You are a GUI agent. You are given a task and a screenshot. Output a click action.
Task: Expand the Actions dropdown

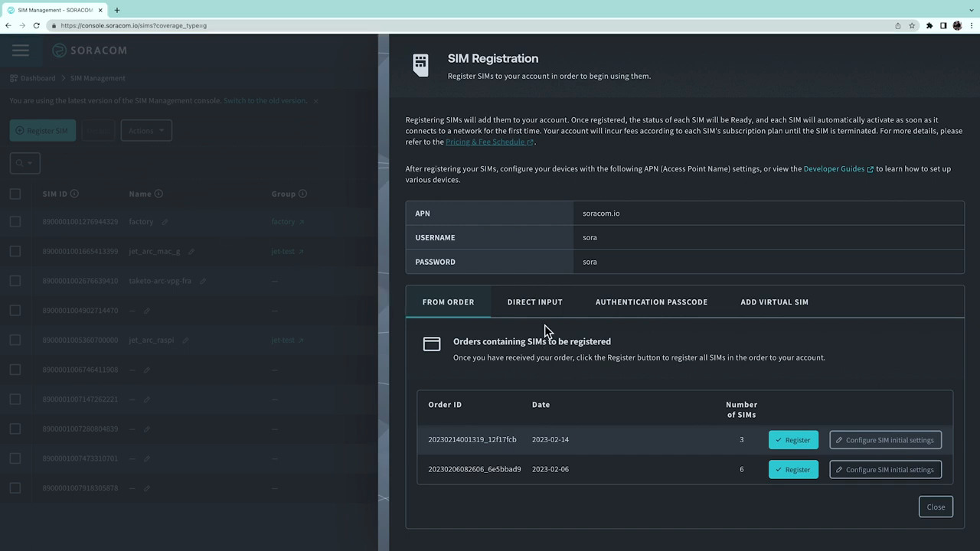146,131
